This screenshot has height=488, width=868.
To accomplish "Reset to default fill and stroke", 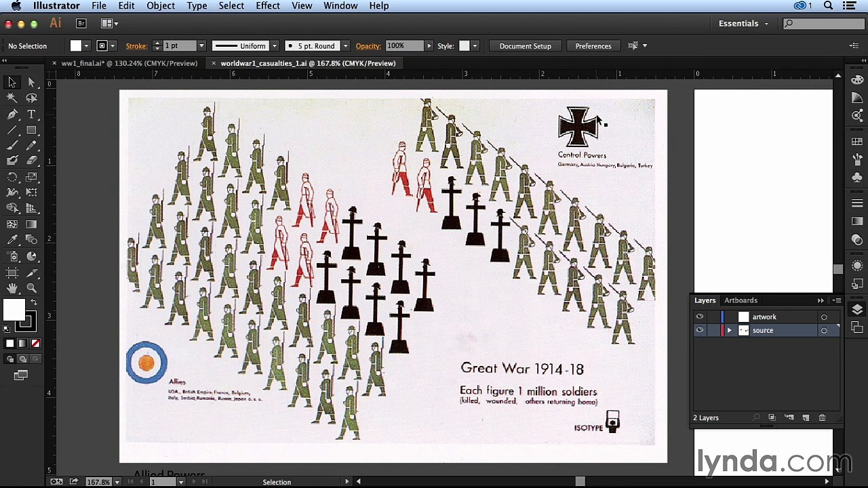I will click(x=7, y=329).
